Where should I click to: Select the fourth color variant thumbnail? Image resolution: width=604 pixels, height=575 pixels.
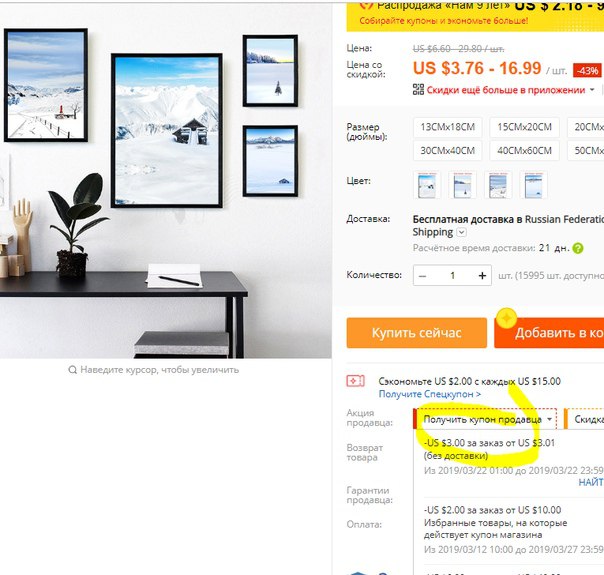pyautogui.click(x=534, y=185)
